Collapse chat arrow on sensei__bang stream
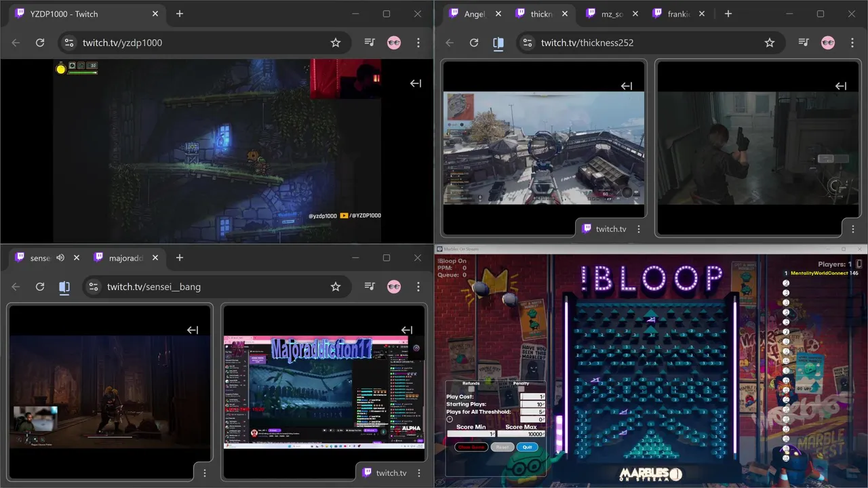This screenshot has width=868, height=488. tap(193, 330)
